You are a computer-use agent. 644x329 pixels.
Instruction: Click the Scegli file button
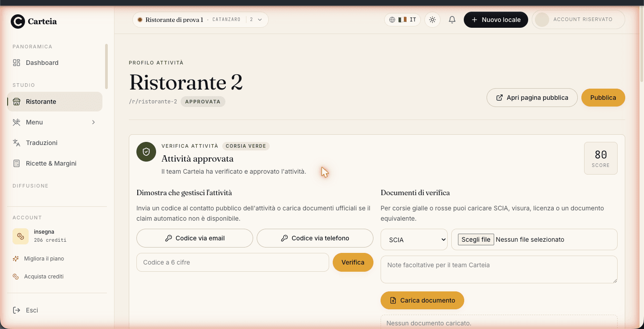tap(476, 239)
